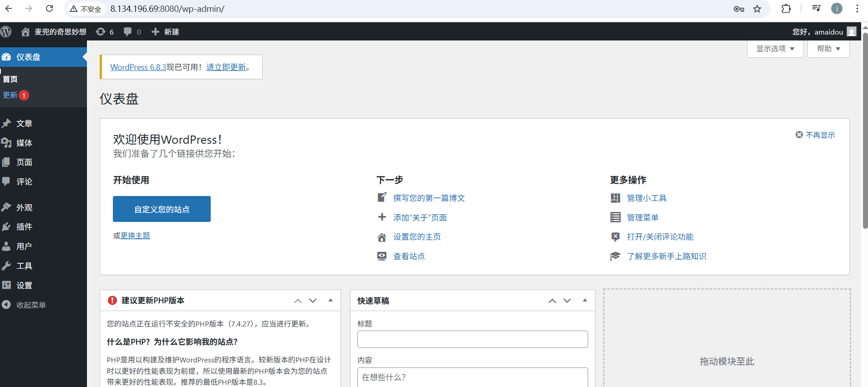Click the page vertical scrollbar
868x387 pixels.
(865, 130)
